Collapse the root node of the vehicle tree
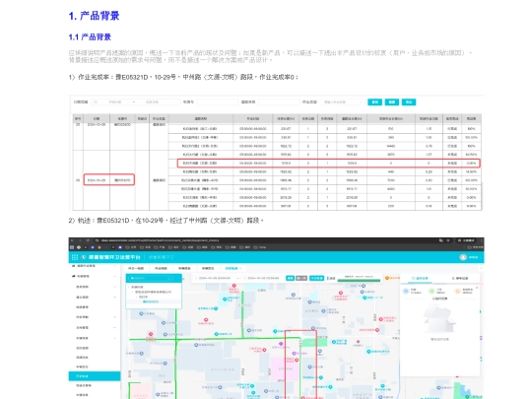 tap(130, 287)
